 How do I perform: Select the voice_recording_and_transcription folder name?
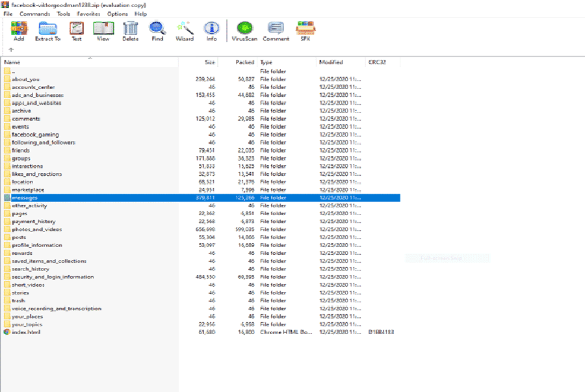(x=57, y=308)
